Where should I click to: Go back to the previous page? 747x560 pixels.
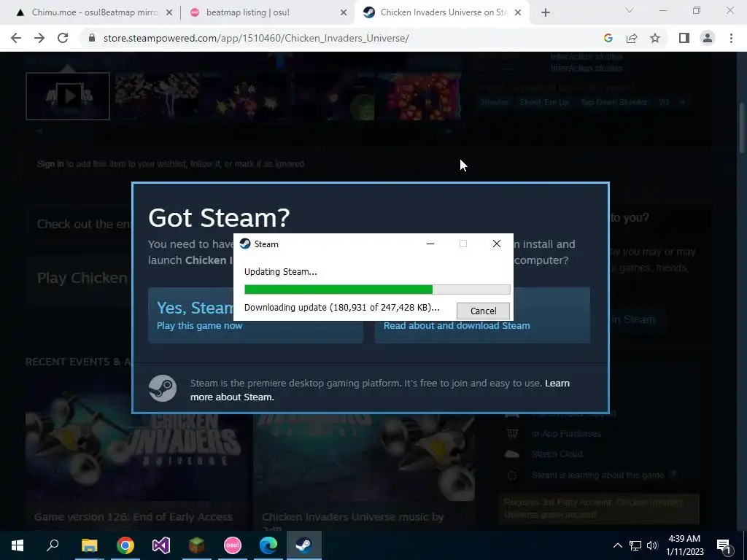(16, 38)
